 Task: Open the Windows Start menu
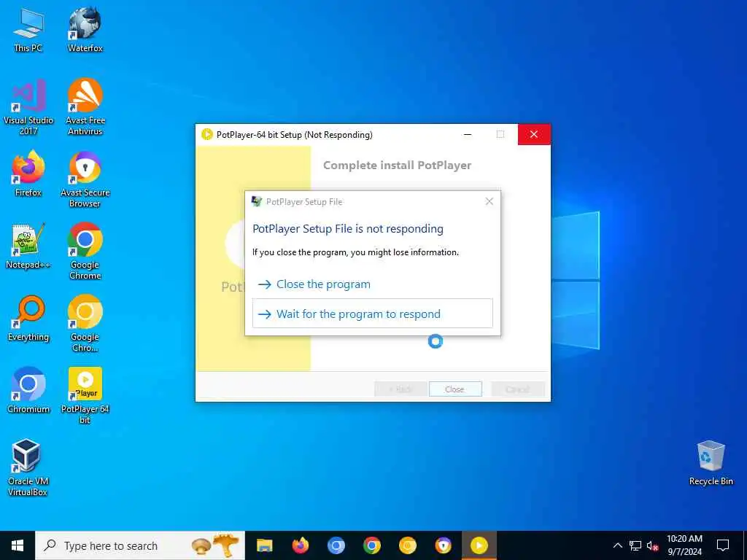(18, 545)
